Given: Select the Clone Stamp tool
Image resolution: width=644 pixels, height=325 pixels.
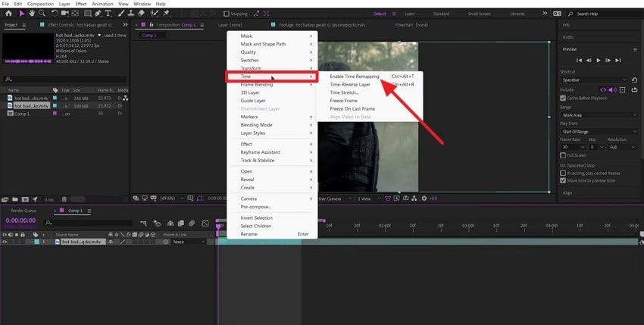Looking at the screenshot, I should point(131,14).
